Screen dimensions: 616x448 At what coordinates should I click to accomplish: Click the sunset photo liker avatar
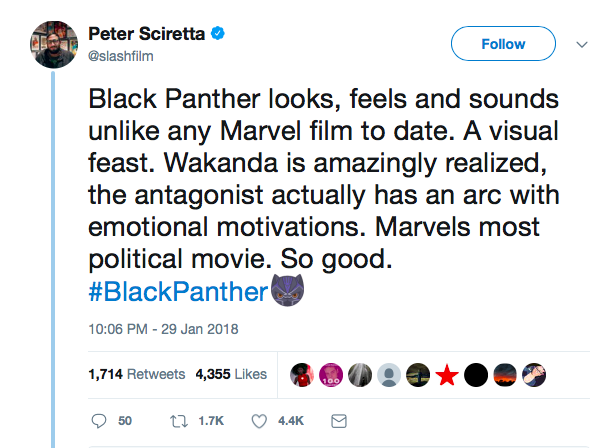click(506, 374)
